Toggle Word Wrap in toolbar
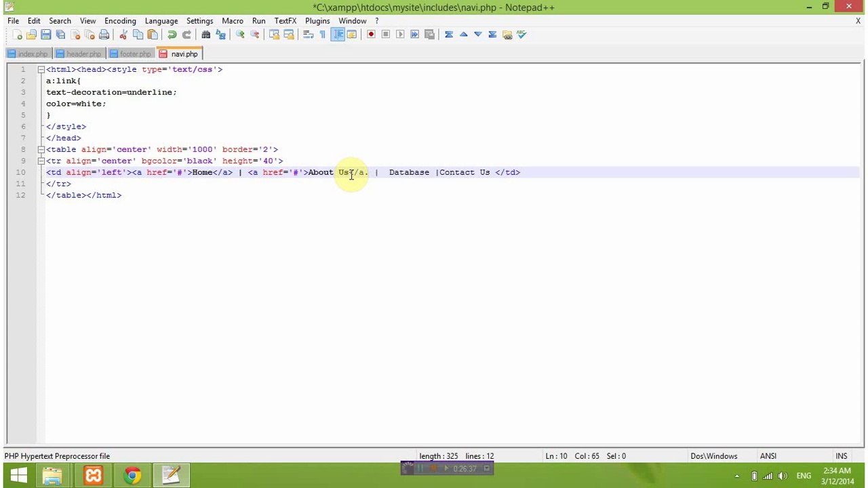 tap(308, 35)
